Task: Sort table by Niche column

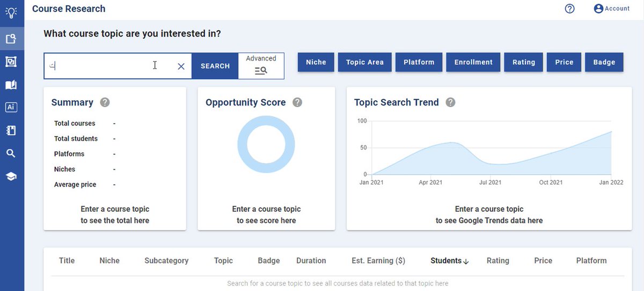Action: tap(109, 260)
